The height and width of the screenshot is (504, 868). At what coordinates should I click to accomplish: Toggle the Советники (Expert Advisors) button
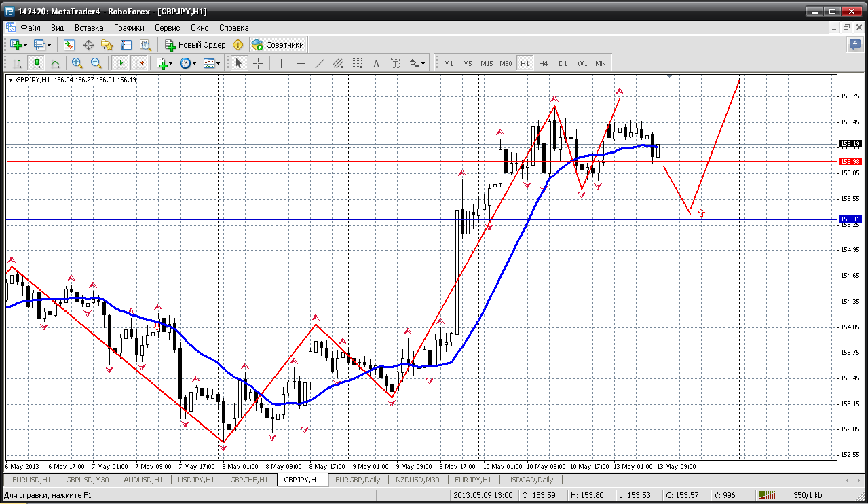tap(278, 45)
